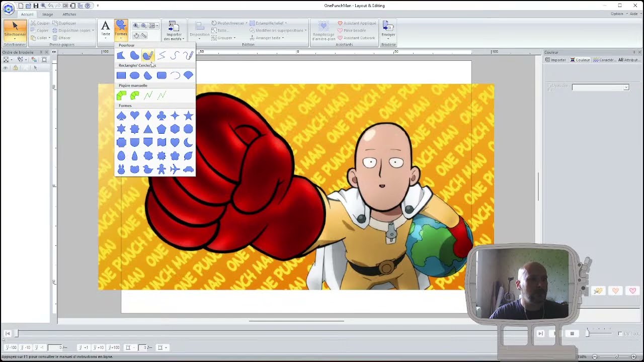Open the Pivoter/Inverser dropdown

pos(229,23)
